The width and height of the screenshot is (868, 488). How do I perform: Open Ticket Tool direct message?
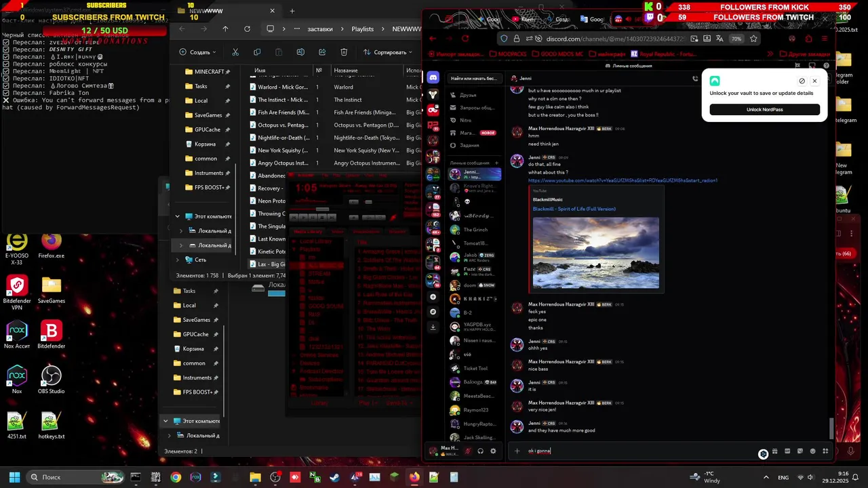click(x=474, y=368)
